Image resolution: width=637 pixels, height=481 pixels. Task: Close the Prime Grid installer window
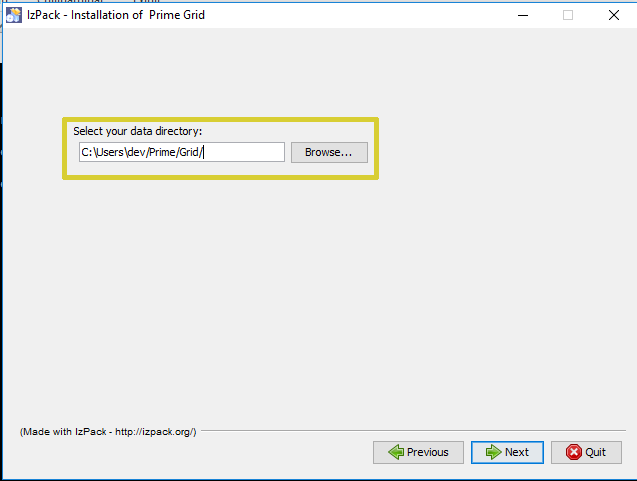614,15
